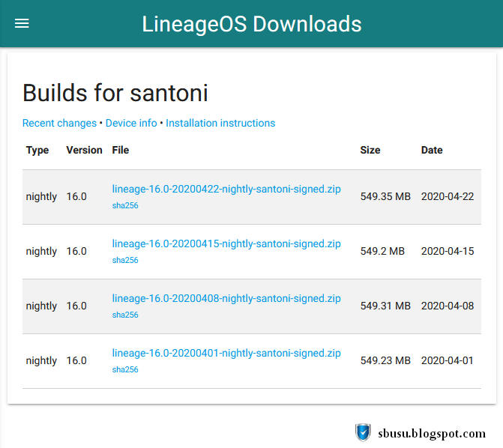Click version 16.0 in the 2020-04-15 row
This screenshot has height=448, width=503.
click(76, 251)
